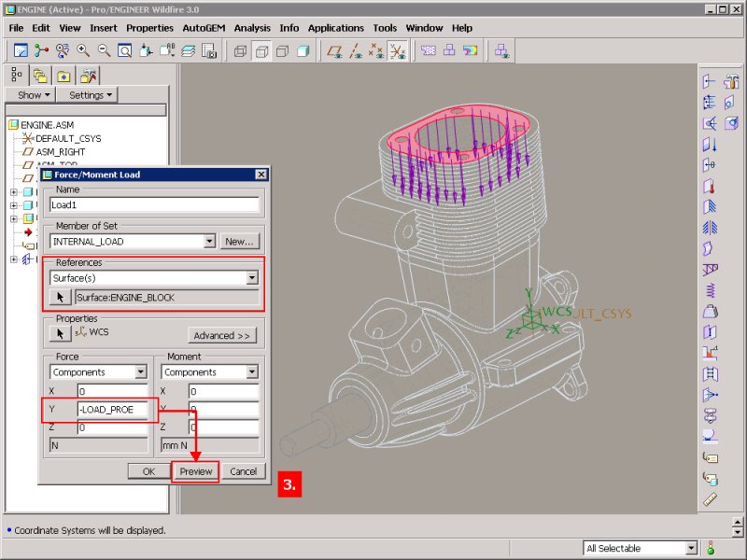This screenshot has width=747, height=560.
Task: Open the File menu
Action: [16, 28]
